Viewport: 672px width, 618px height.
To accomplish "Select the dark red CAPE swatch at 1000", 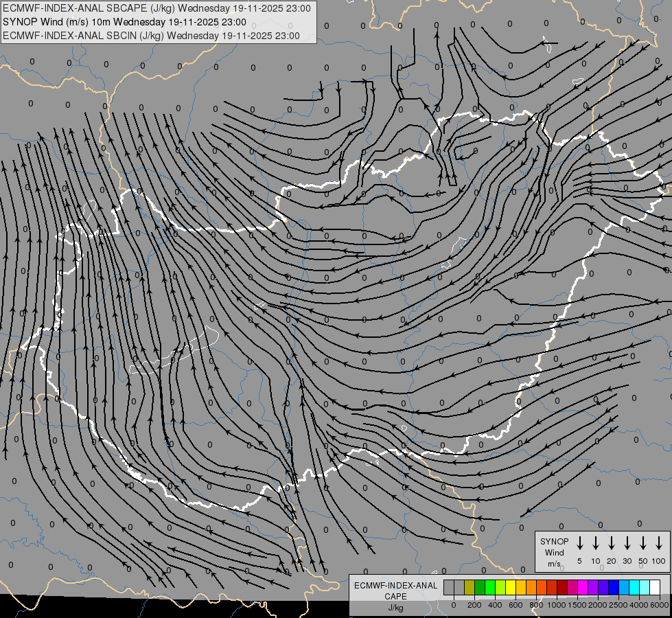I will click(562, 587).
